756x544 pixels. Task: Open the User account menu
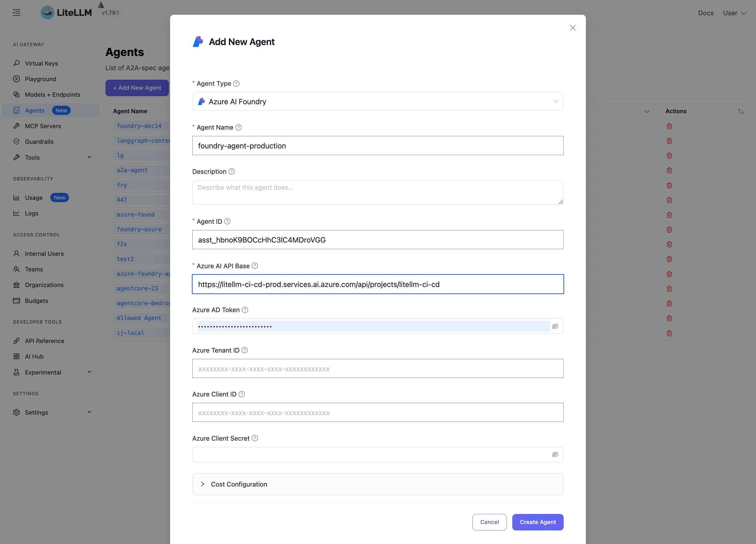tap(734, 13)
